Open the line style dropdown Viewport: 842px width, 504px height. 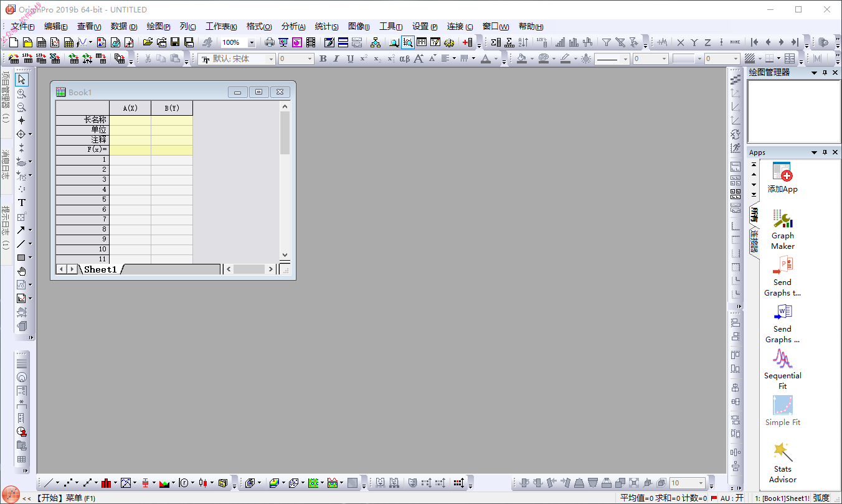(x=625, y=58)
